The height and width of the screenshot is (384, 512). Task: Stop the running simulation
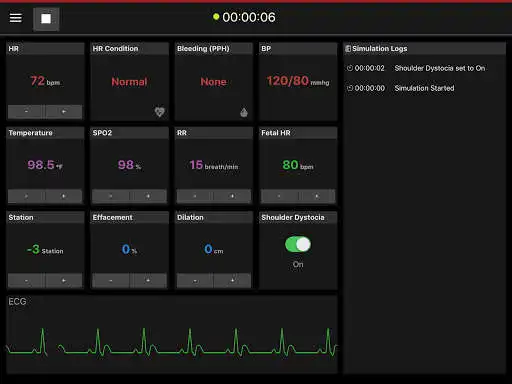click(46, 19)
